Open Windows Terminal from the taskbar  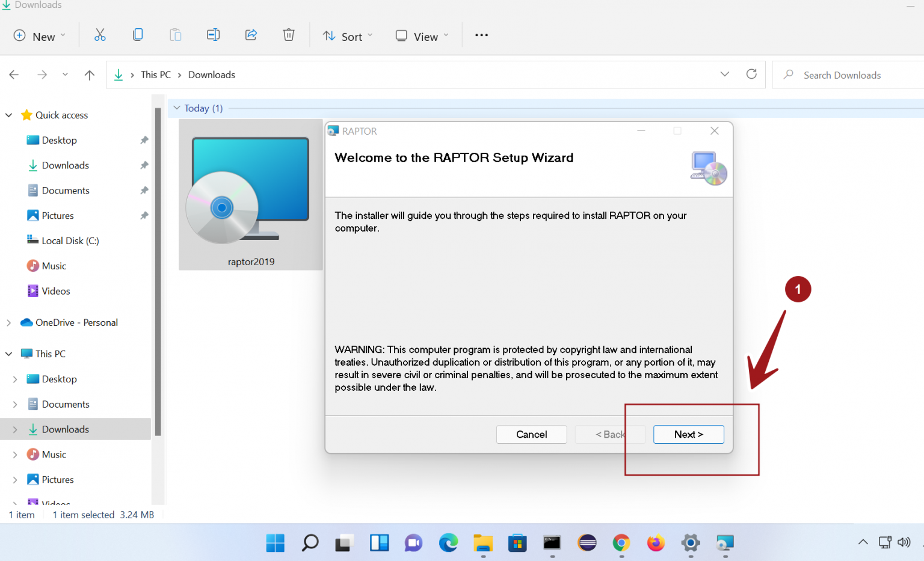pos(552,543)
